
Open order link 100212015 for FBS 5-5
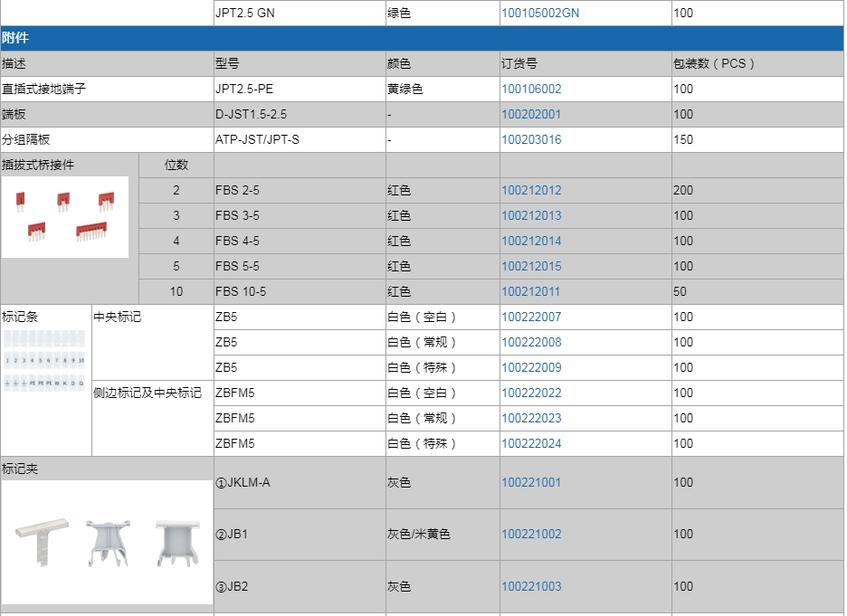(x=531, y=267)
